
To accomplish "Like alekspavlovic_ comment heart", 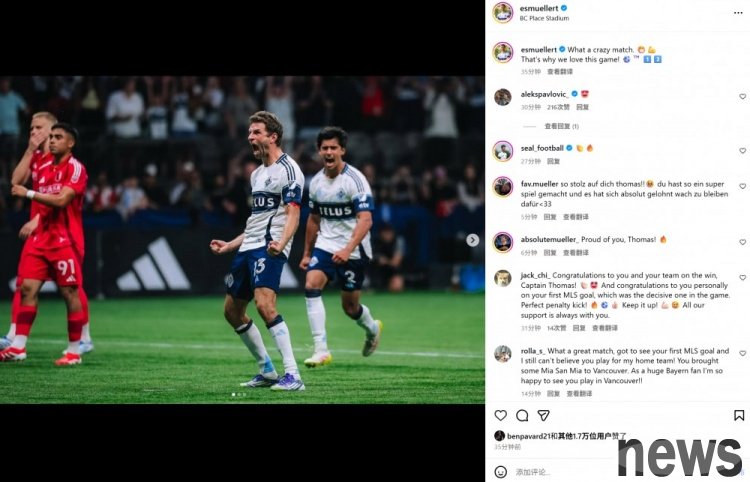I will click(742, 97).
